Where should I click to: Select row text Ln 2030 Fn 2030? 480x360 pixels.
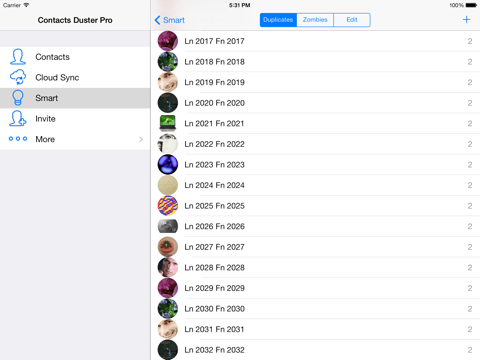coord(214,309)
